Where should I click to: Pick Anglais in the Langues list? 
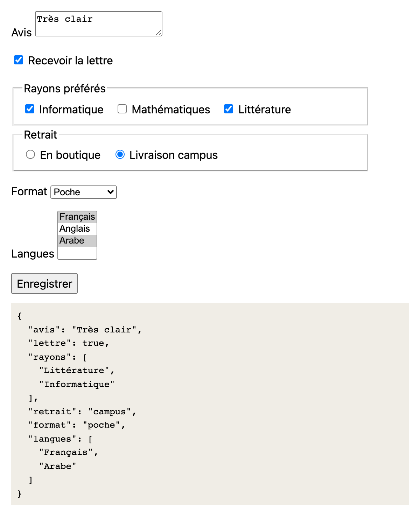coord(77,229)
